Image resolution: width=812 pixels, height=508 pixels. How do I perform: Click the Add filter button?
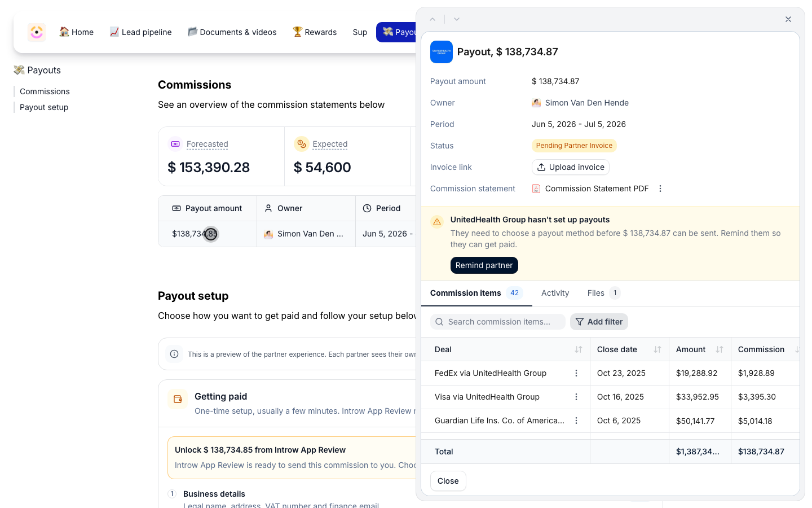tap(599, 322)
